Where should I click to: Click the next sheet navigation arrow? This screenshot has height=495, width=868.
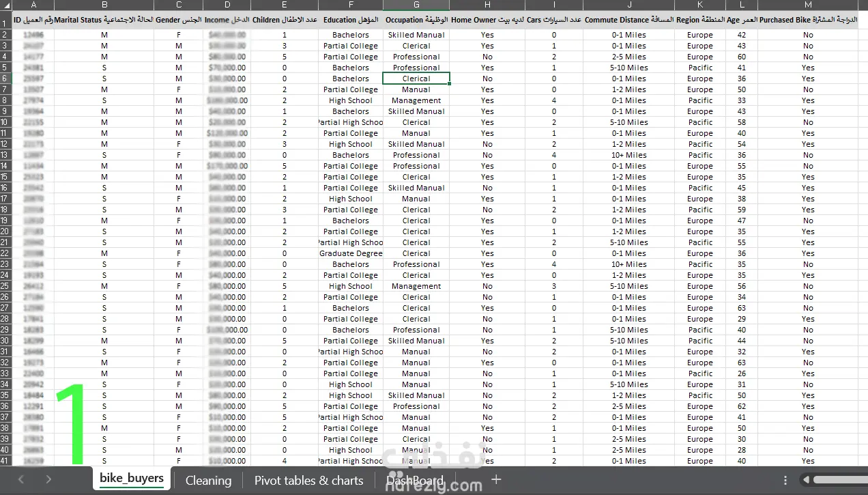coord(48,480)
